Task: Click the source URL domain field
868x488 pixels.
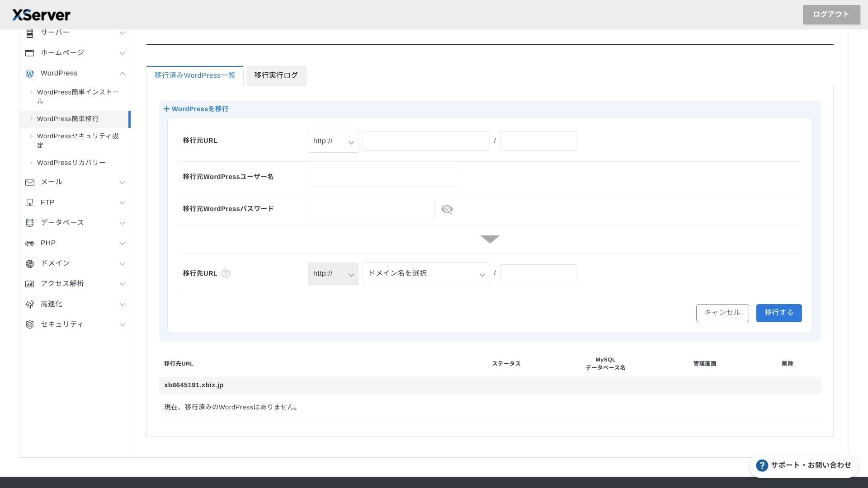Action: (x=426, y=141)
